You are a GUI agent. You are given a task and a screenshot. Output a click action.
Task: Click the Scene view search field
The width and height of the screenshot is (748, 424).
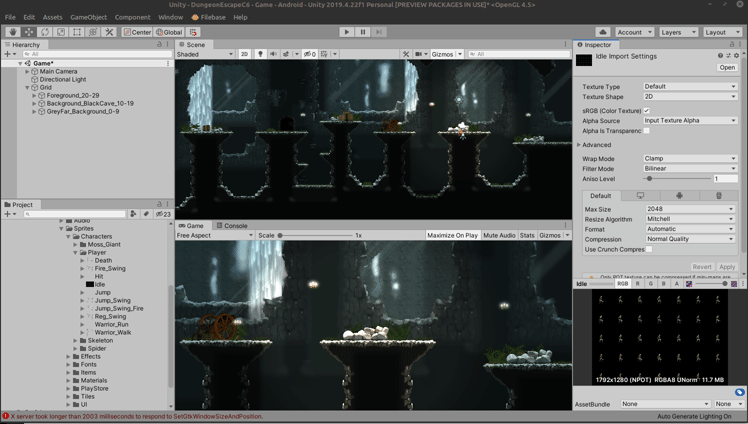pyautogui.click(x=519, y=54)
